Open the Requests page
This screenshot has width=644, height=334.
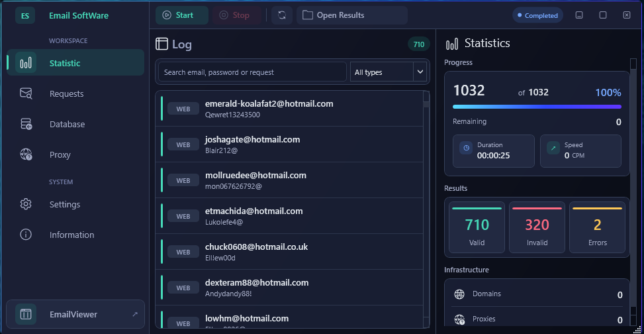pos(75,94)
